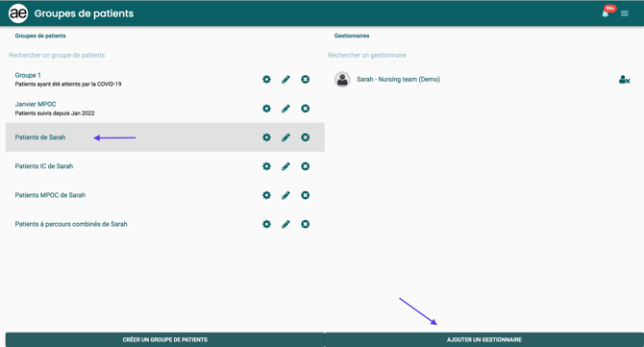Image resolution: width=644 pixels, height=347 pixels.
Task: Open settings for Patients à parcours combinés
Action: click(x=266, y=224)
